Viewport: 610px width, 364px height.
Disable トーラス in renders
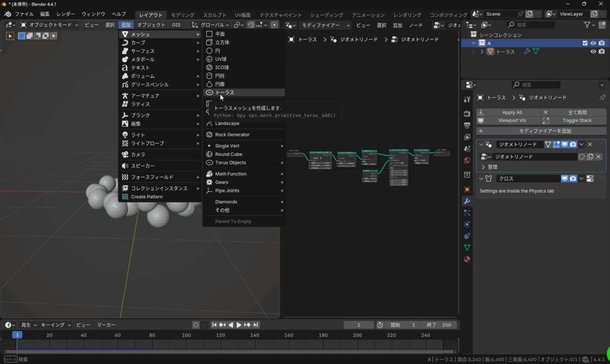click(602, 52)
